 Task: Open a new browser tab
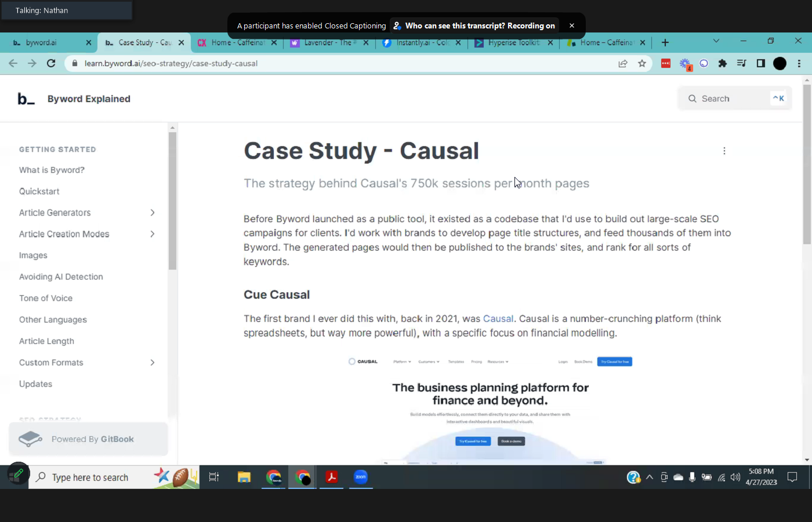click(x=665, y=42)
